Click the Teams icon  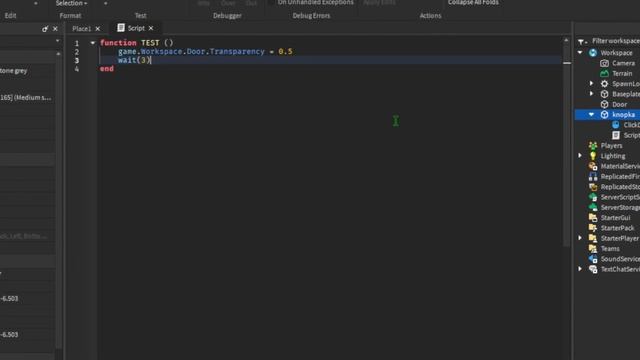pyautogui.click(x=593, y=249)
